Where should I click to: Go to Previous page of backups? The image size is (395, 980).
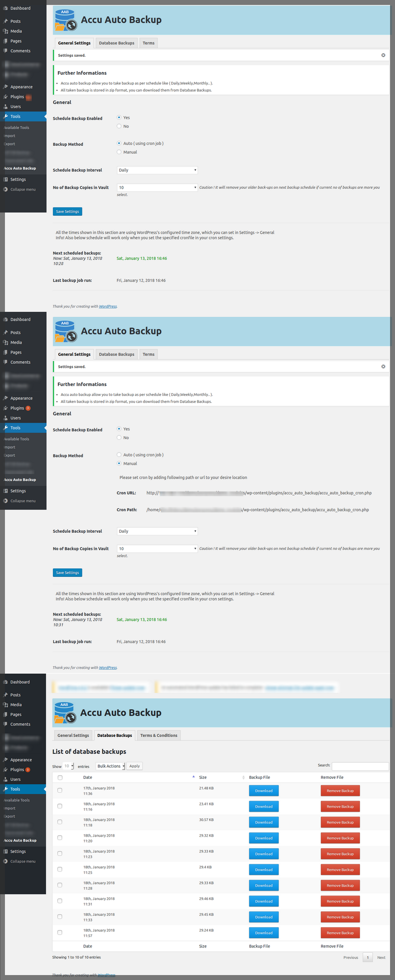[351, 957]
